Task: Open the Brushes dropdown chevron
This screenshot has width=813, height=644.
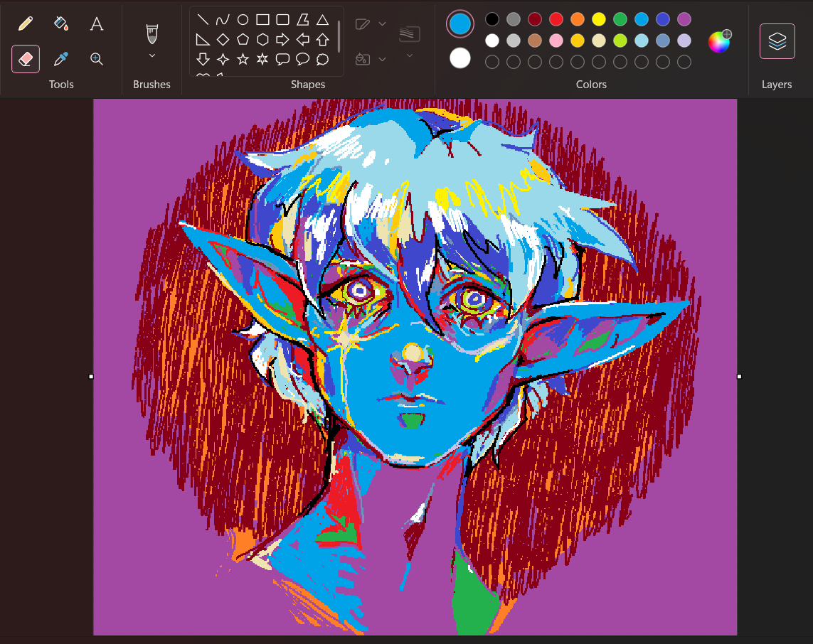Action: point(152,55)
